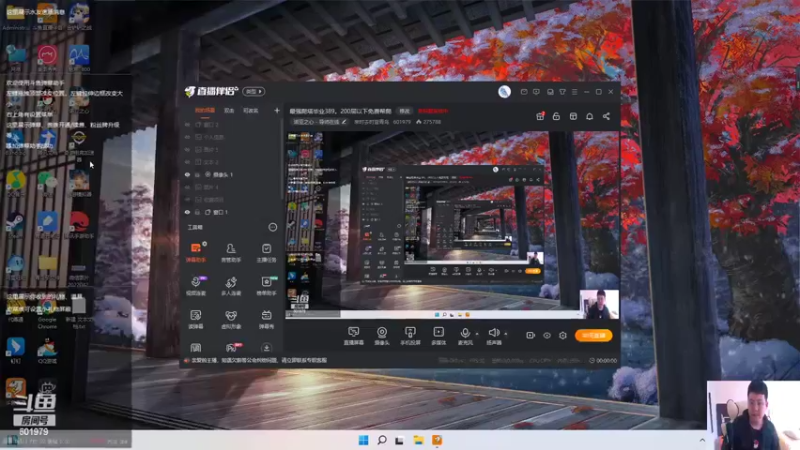Screen dimensions: 800x450
Task: Launch the 视频连麦 video co-stream tool
Action: [196, 286]
